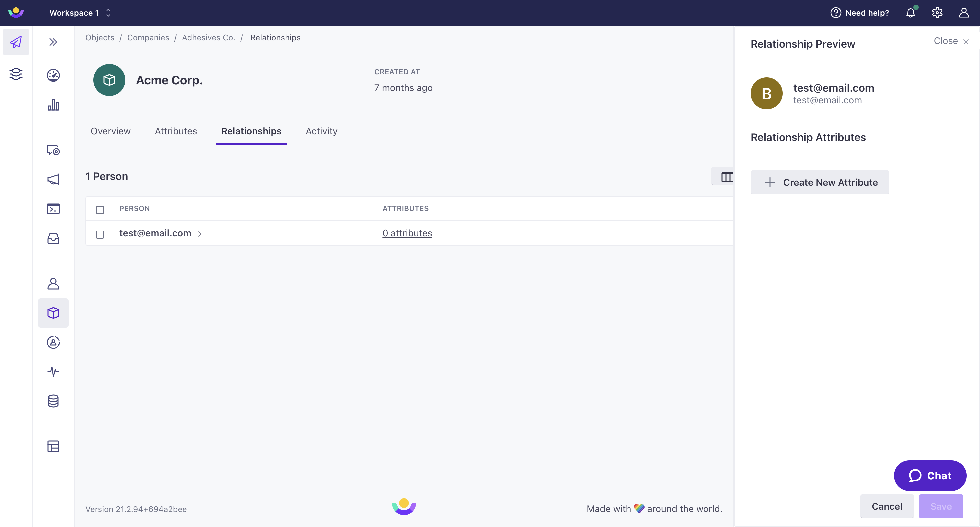Open the 0 attributes link
Image resolution: width=980 pixels, height=527 pixels.
pos(407,233)
